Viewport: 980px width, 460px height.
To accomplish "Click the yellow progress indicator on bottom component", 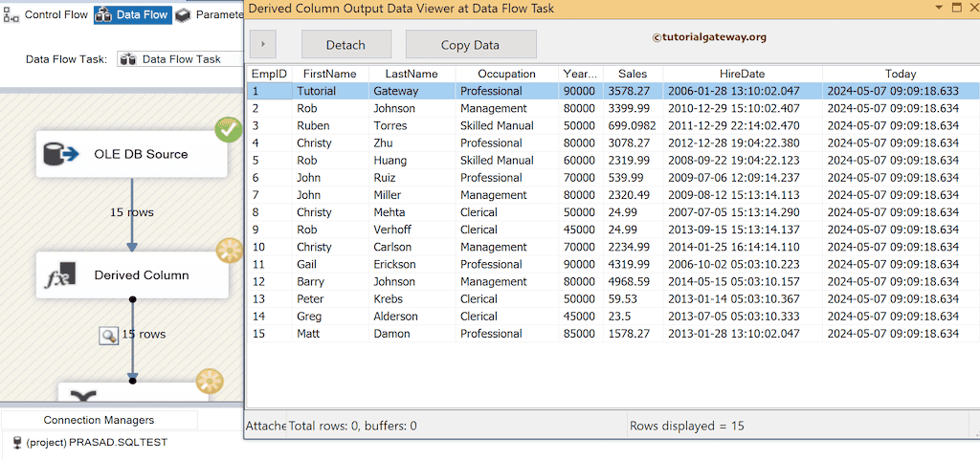I will (x=209, y=382).
